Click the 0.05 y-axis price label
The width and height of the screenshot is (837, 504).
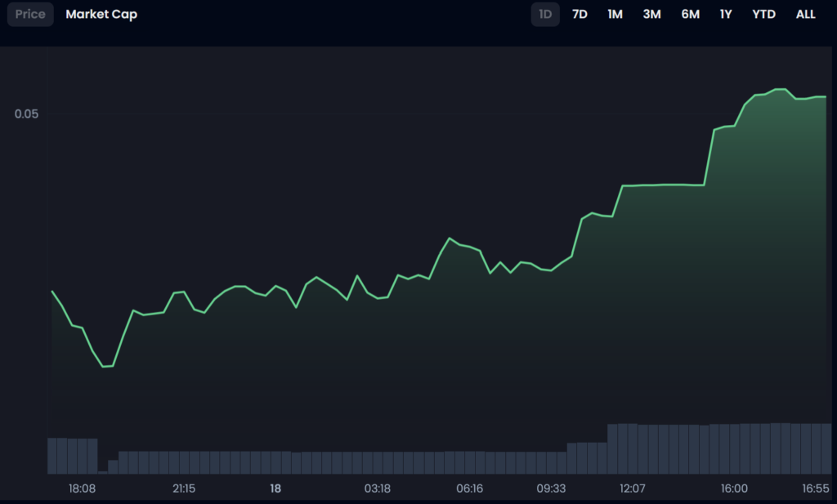[26, 114]
